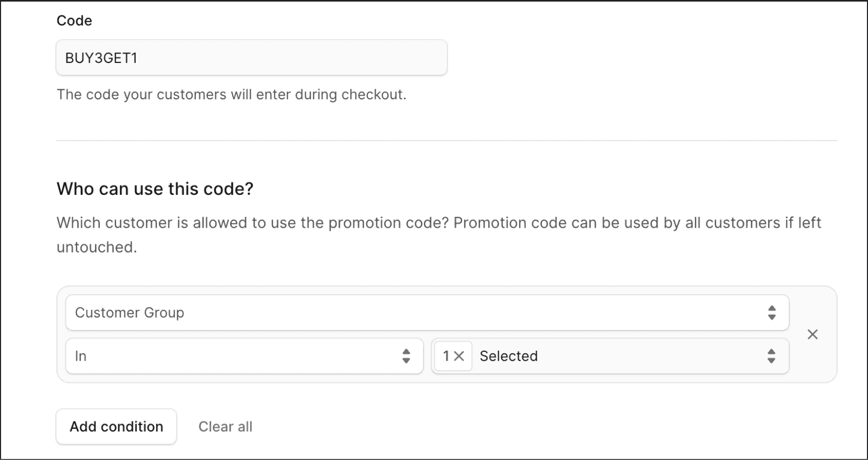Click Clear all to reset conditions
This screenshot has width=868, height=460.
point(225,426)
